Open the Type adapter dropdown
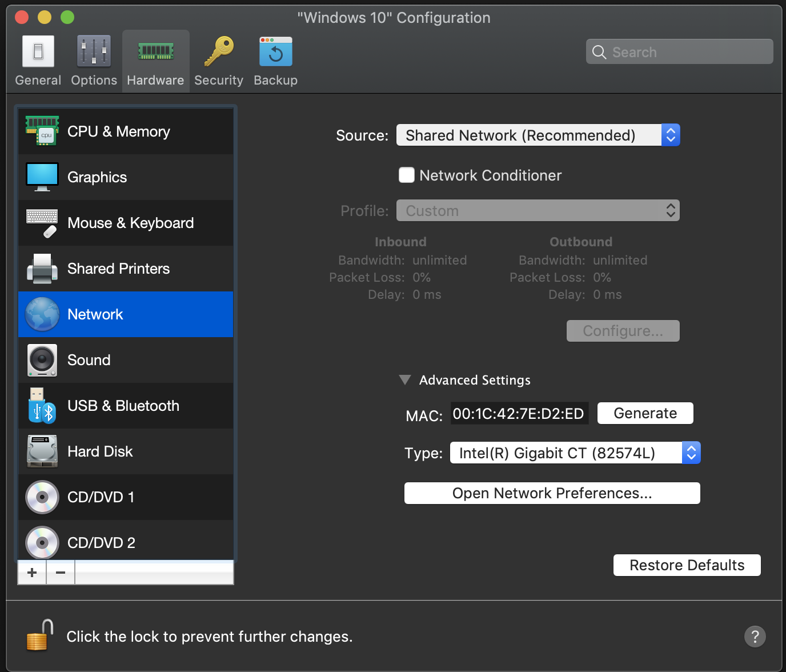Viewport: 786px width, 672px height. [575, 453]
